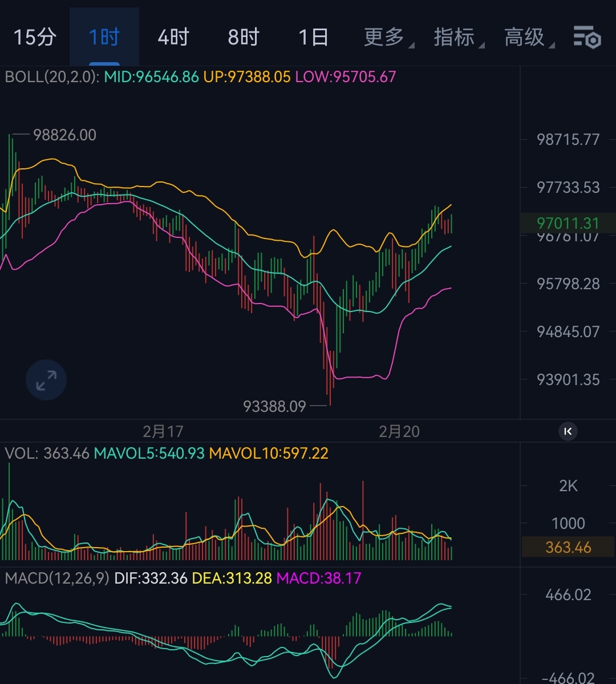Select the 2月17 date on the time axis
Image resolution: width=616 pixels, height=684 pixels.
click(163, 431)
